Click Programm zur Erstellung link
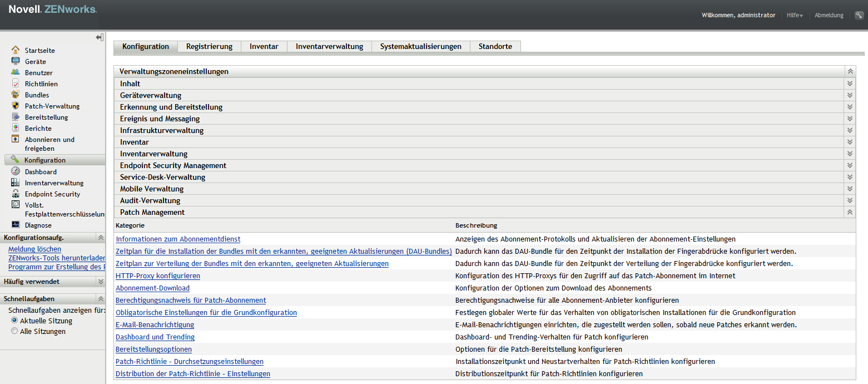868x384 pixels. click(57, 267)
